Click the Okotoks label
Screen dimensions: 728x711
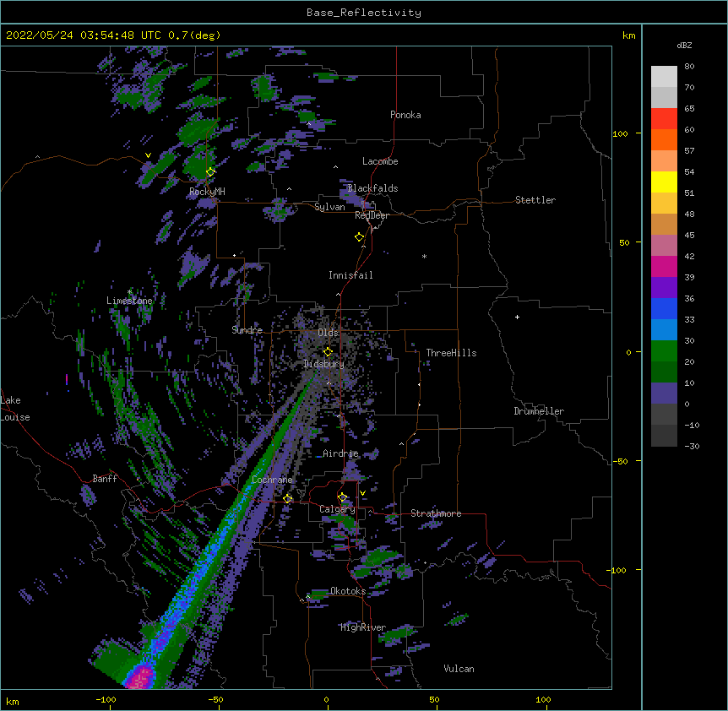click(x=348, y=591)
